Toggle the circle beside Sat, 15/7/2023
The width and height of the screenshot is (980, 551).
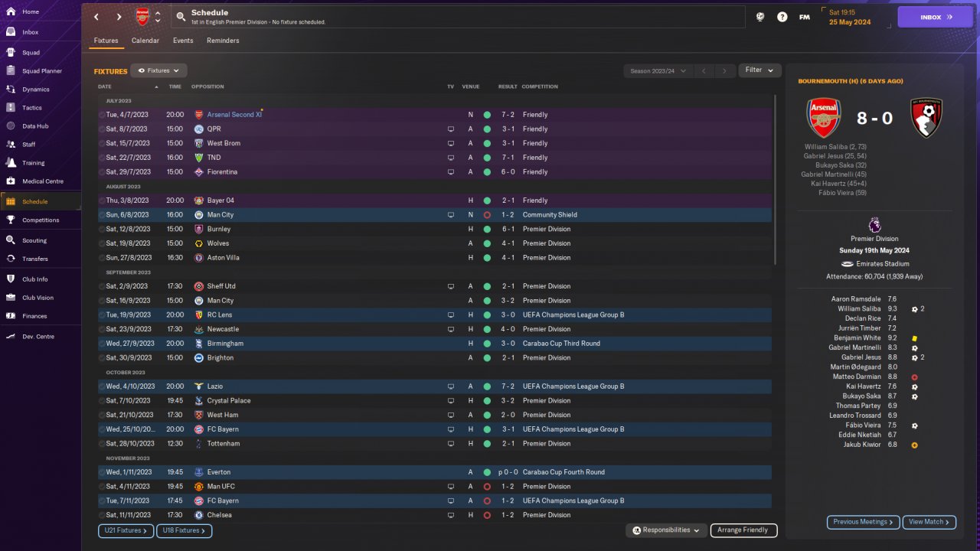point(102,143)
